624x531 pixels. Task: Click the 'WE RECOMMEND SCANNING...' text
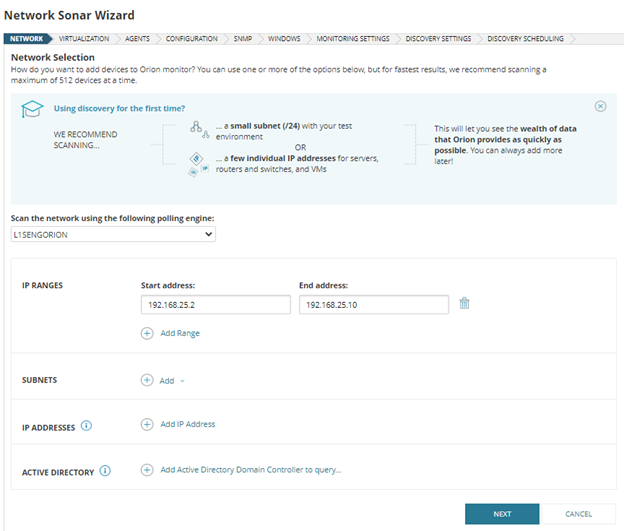tap(86, 140)
